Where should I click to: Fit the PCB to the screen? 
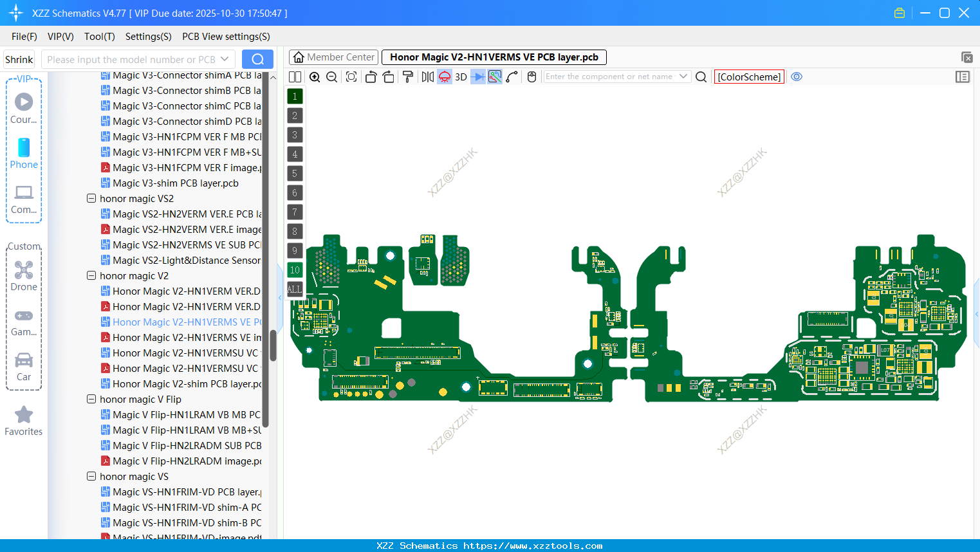(351, 77)
